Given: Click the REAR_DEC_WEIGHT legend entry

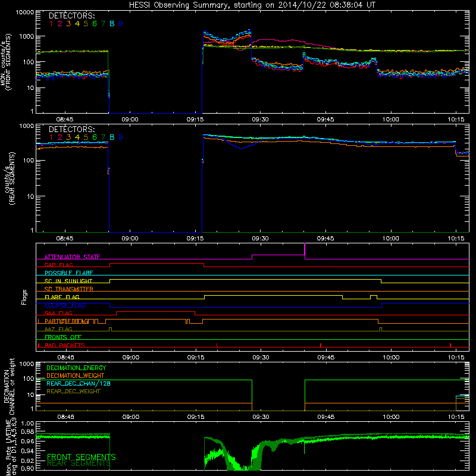Looking at the screenshot, I should (x=73, y=392).
